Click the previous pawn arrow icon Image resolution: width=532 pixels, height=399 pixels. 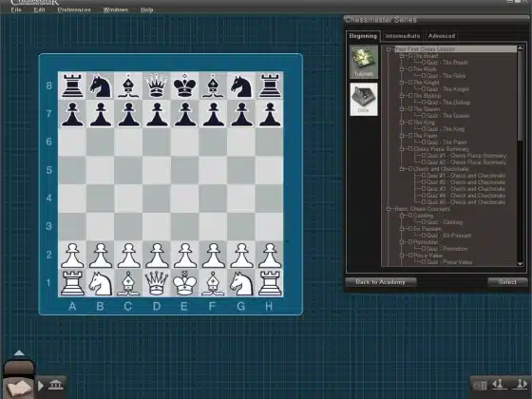click(499, 385)
